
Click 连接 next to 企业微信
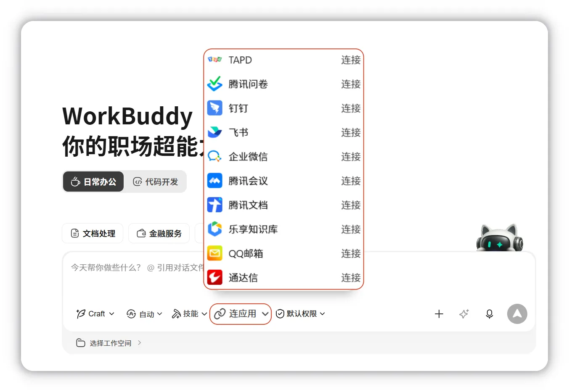pos(351,156)
